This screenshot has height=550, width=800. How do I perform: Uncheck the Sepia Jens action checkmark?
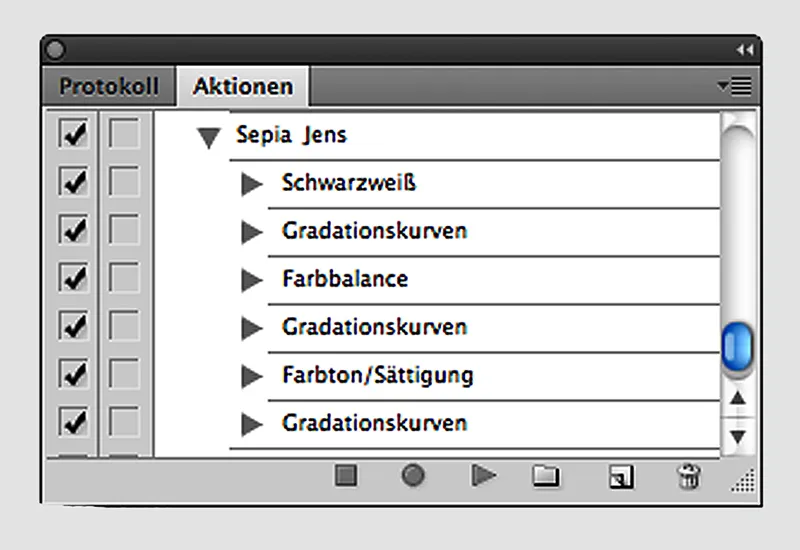(x=72, y=134)
